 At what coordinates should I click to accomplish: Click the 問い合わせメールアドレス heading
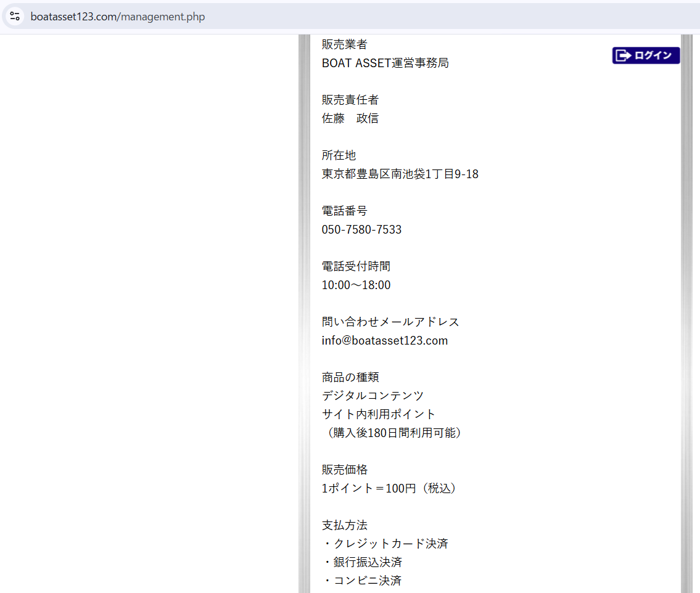[x=390, y=322]
